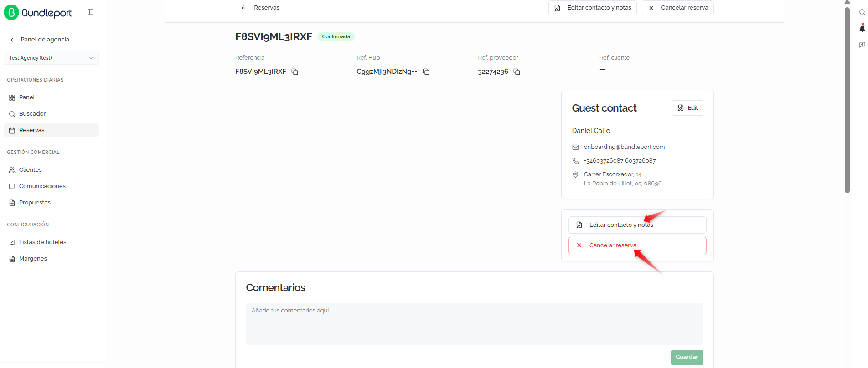Screen dimensions: 868x368
Task: Click guest name Daniel Calle
Action: (x=591, y=131)
